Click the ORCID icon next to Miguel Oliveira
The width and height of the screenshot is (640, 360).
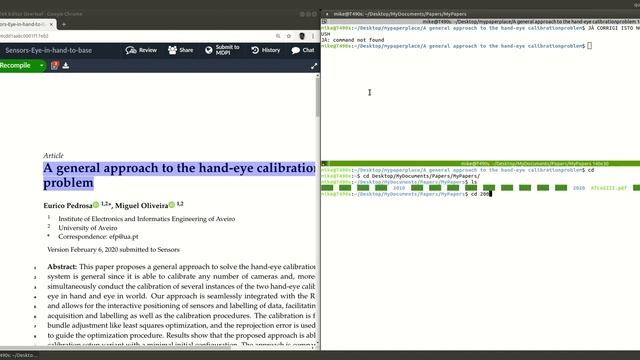click(x=172, y=205)
